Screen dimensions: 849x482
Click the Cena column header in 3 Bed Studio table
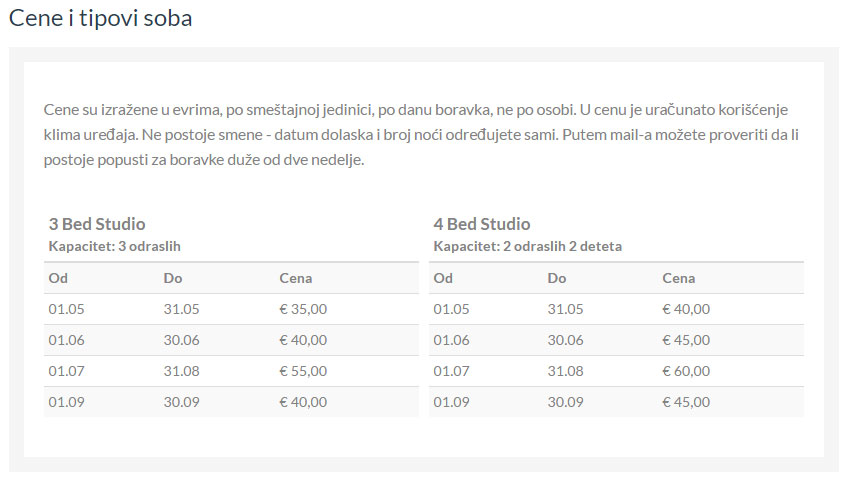pos(296,278)
